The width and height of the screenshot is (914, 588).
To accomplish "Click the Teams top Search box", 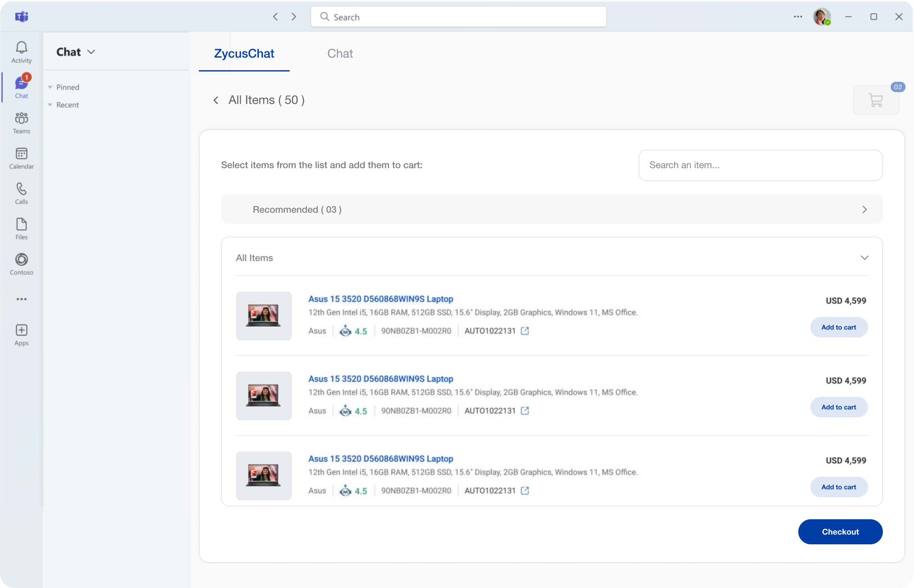I will point(458,17).
